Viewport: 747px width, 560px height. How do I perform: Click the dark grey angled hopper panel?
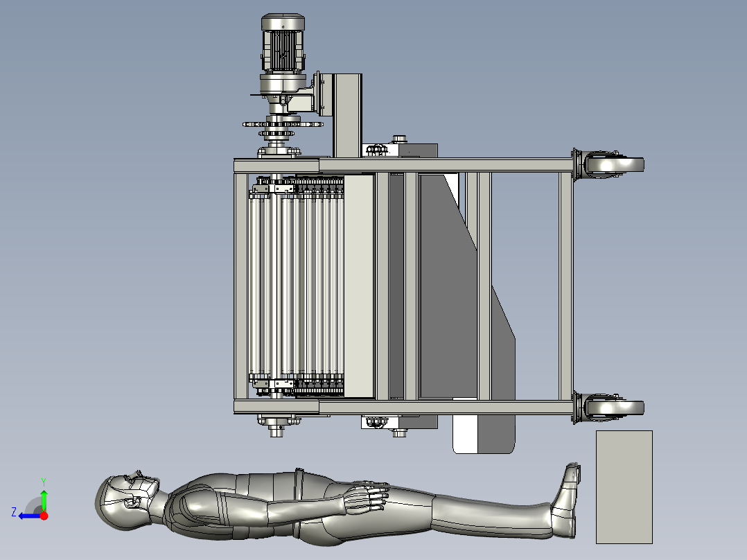(x=448, y=286)
